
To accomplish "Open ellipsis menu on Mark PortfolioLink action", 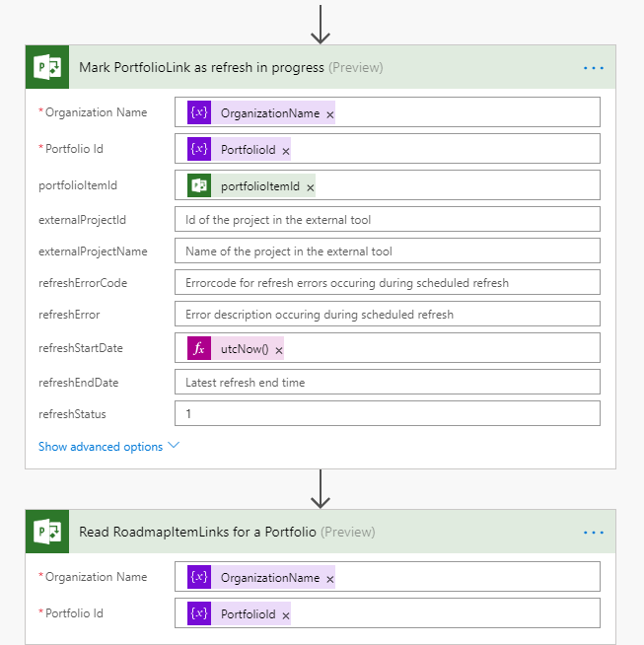I will click(593, 68).
